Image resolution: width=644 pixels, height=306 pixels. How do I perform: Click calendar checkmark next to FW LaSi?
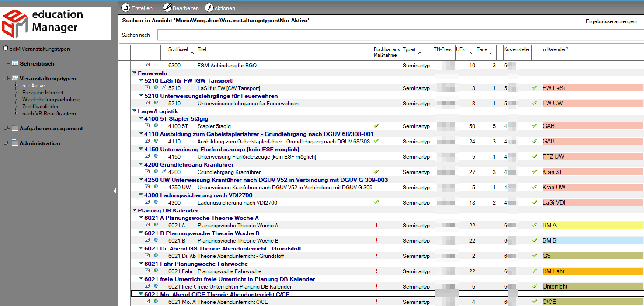534,88
